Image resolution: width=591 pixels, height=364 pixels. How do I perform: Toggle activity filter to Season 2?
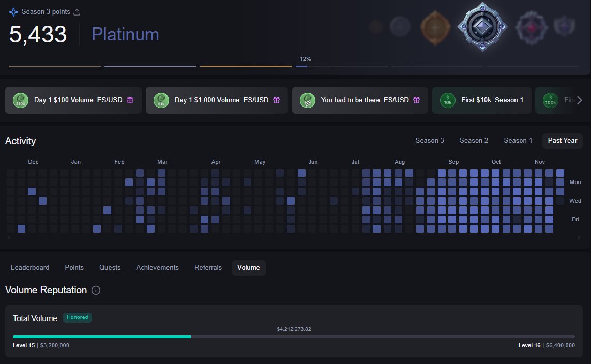click(x=474, y=140)
